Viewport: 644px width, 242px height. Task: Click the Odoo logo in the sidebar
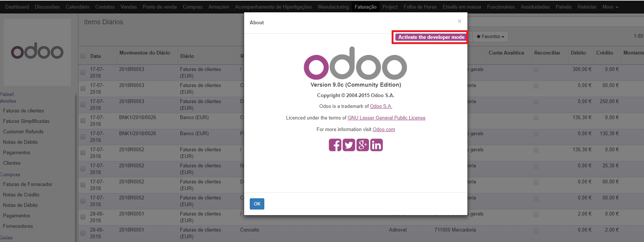click(x=37, y=52)
